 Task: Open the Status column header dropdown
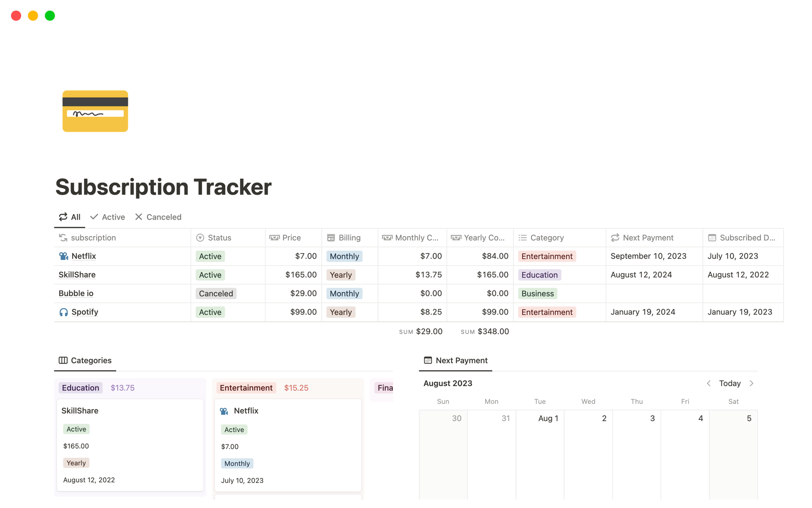(x=200, y=237)
